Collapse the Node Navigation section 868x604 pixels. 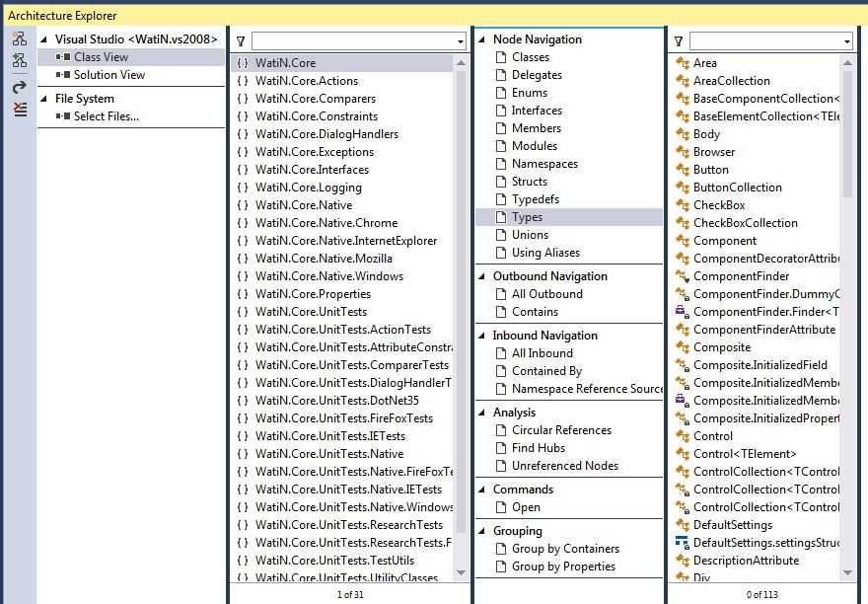tap(481, 39)
